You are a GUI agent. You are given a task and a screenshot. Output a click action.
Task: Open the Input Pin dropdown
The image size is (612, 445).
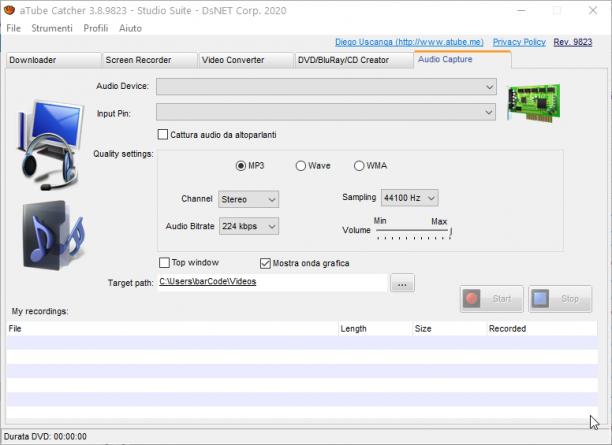pos(326,112)
